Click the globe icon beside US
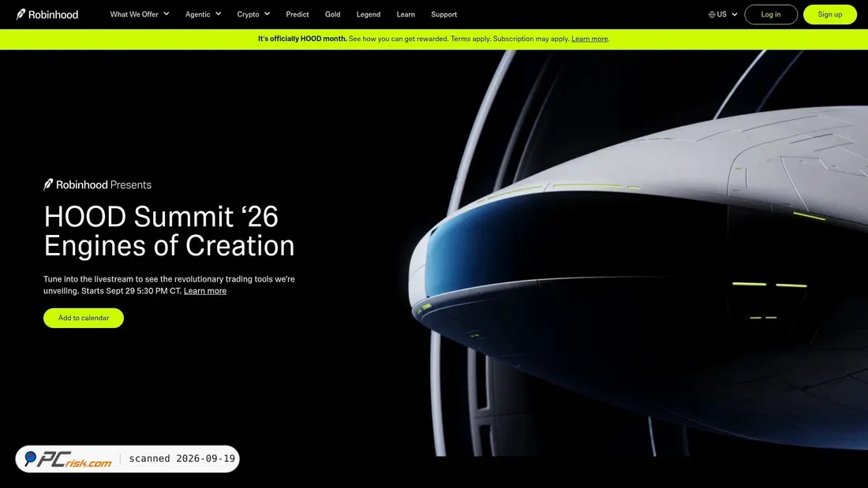The height and width of the screenshot is (488, 868). [x=712, y=14]
